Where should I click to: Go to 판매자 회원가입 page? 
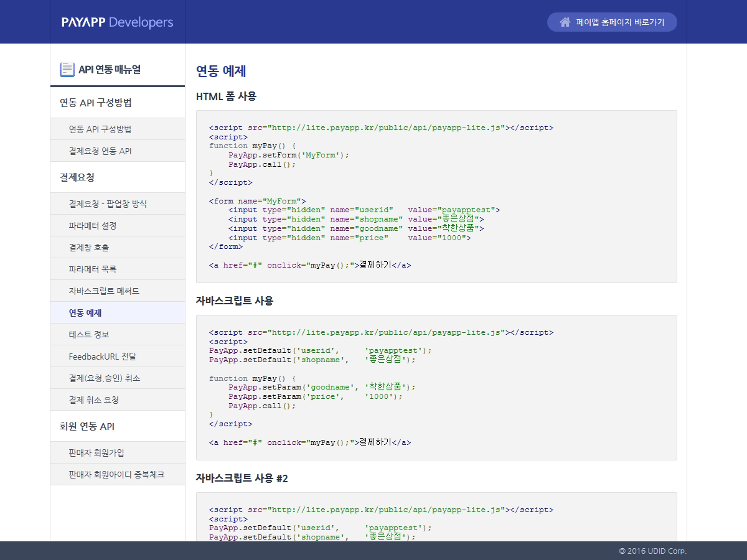click(118, 453)
